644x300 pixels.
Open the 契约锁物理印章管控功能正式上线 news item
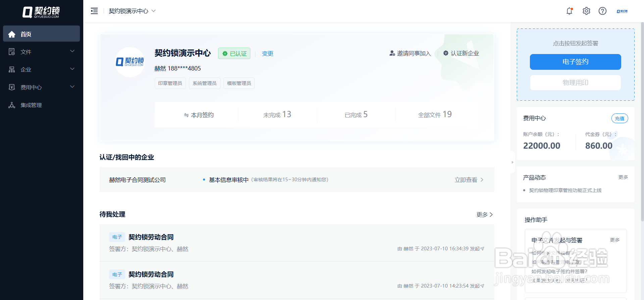(565, 190)
